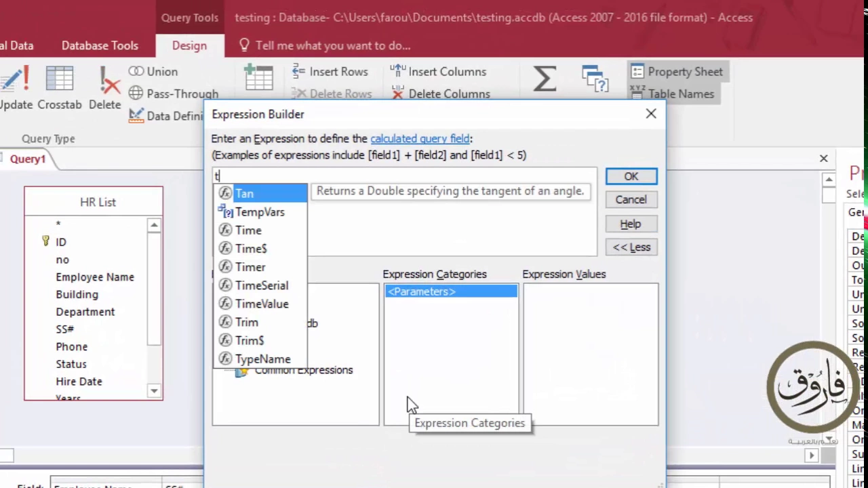Switch to the Design ribbon tab
This screenshot has height=488, width=868.
189,45
